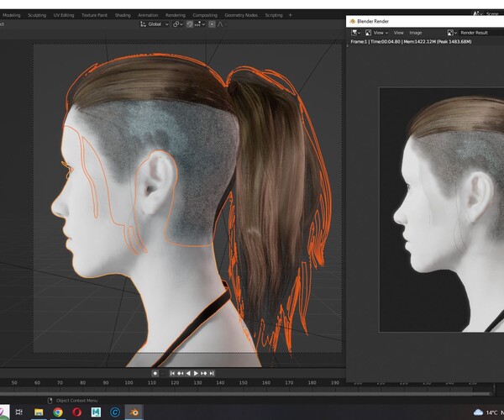Toggle auto keying record button
Viewport: 504px width, 420px height.
coord(155,373)
